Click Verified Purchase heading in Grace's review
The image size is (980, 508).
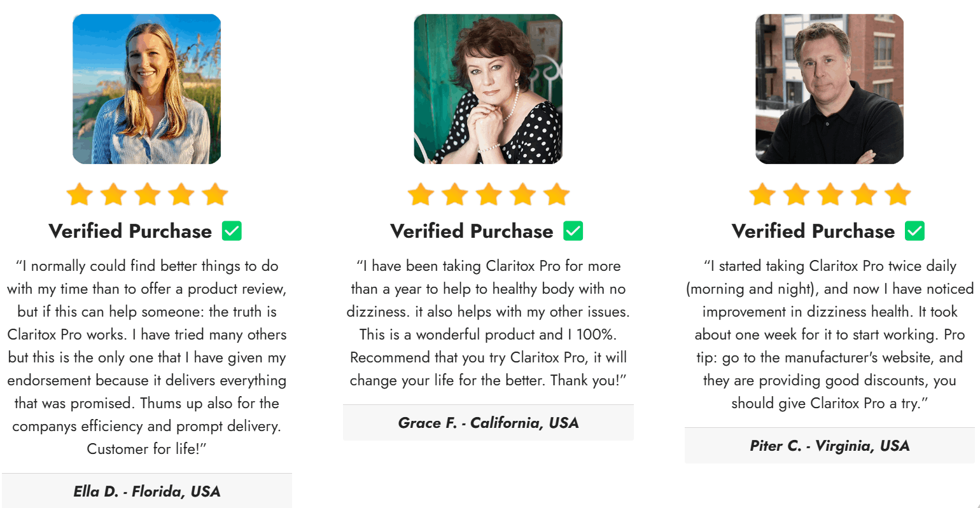click(472, 231)
